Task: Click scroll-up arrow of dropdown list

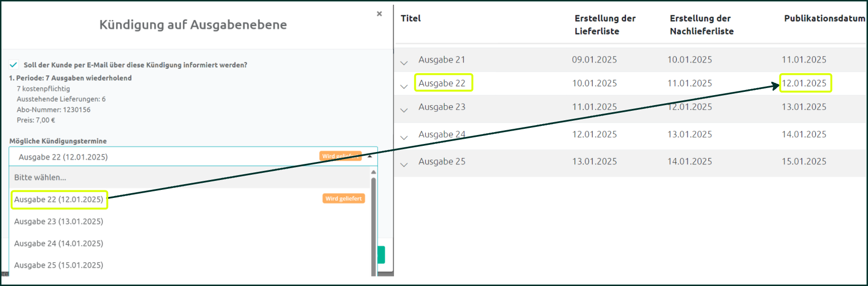Action: (x=374, y=172)
